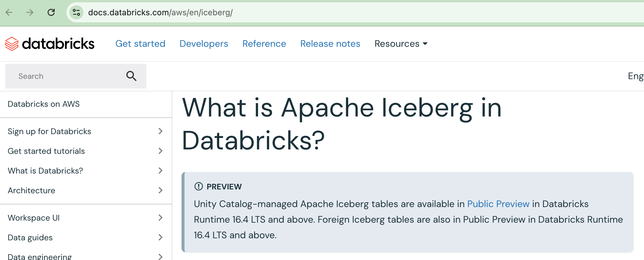Expand Get started tutorials chevron
Image resolution: width=644 pixels, height=260 pixels.
pyautogui.click(x=160, y=151)
